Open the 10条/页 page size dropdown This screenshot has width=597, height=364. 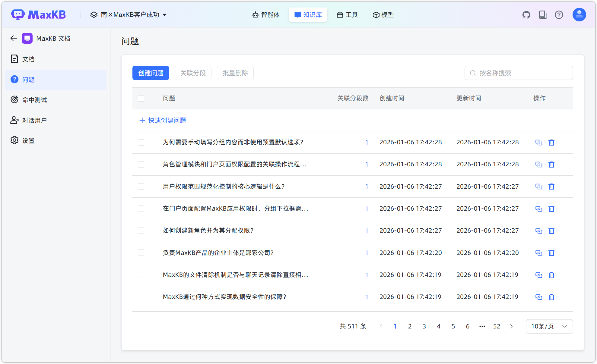pyautogui.click(x=549, y=326)
